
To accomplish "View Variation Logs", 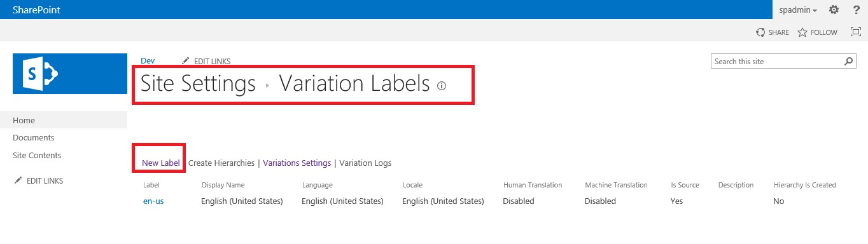I will 365,163.
